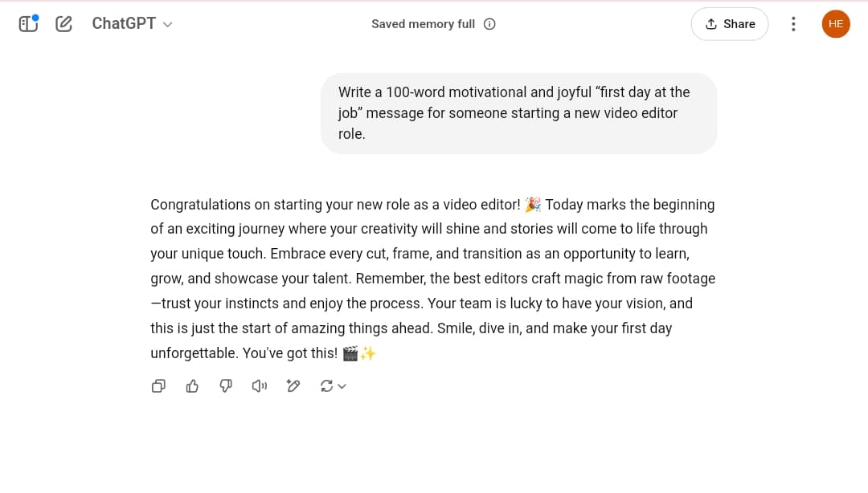The width and height of the screenshot is (868, 493).
Task: Copy the assistant's response
Action: click(158, 386)
